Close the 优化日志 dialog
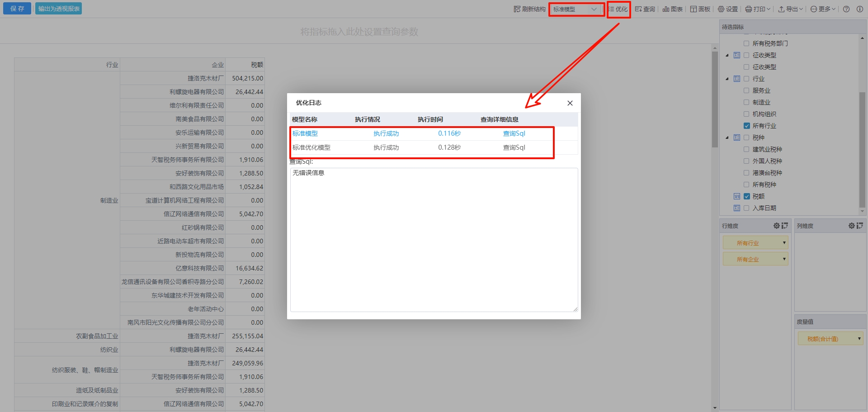Viewport: 868px width, 412px height. point(570,103)
